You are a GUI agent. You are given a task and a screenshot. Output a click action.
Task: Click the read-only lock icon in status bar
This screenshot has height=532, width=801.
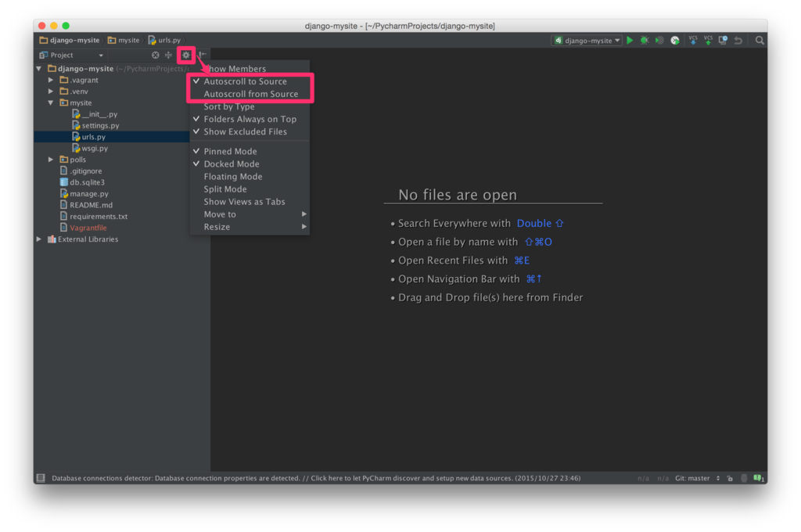730,478
